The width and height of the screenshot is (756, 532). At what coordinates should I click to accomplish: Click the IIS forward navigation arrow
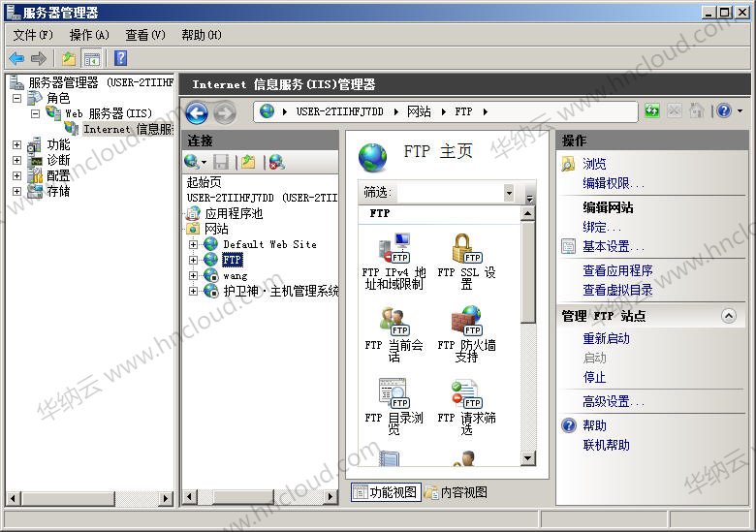(225, 112)
